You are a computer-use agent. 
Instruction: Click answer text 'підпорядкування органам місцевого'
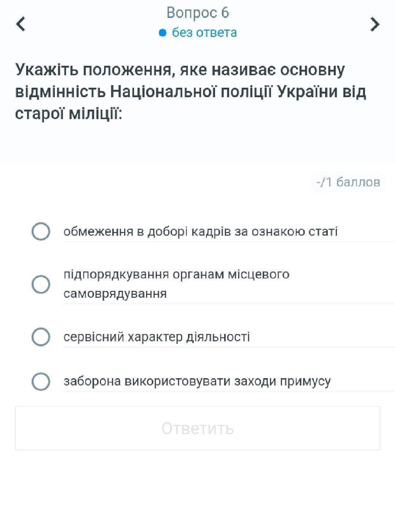176,274
